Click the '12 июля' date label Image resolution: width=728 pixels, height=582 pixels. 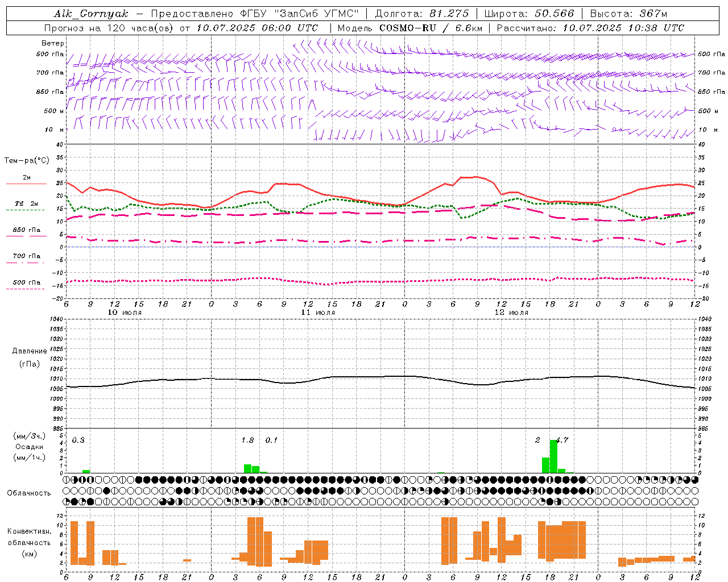click(511, 312)
